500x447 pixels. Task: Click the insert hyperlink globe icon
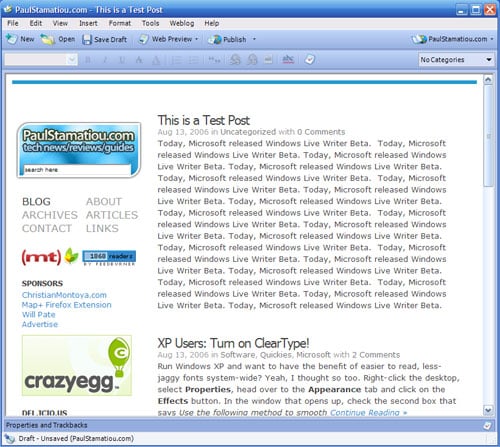(235, 60)
